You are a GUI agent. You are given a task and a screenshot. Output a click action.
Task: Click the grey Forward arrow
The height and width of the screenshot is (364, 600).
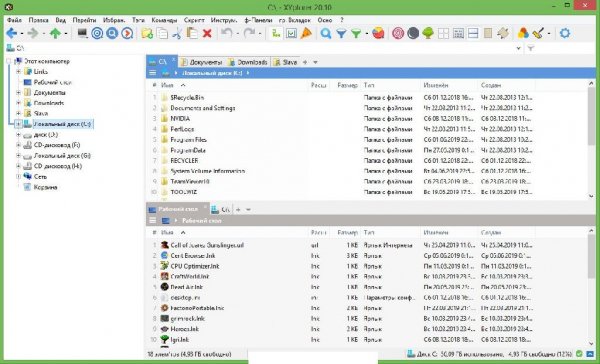coord(33,34)
